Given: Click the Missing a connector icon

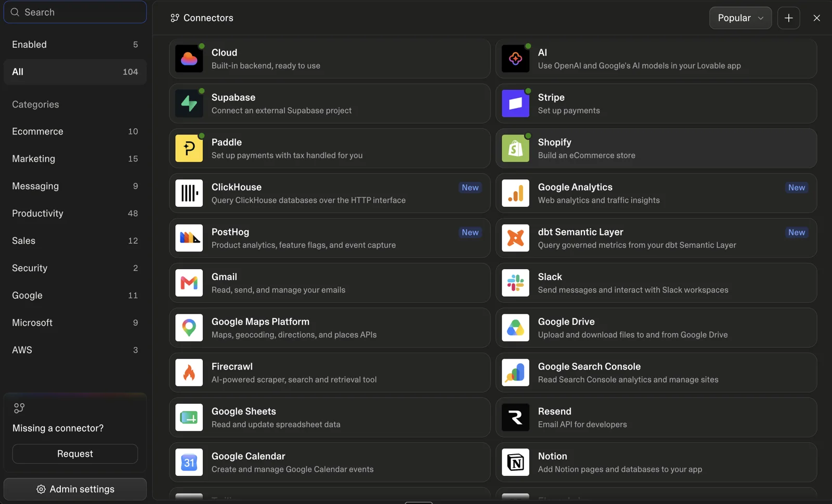Looking at the screenshot, I should click(x=19, y=408).
